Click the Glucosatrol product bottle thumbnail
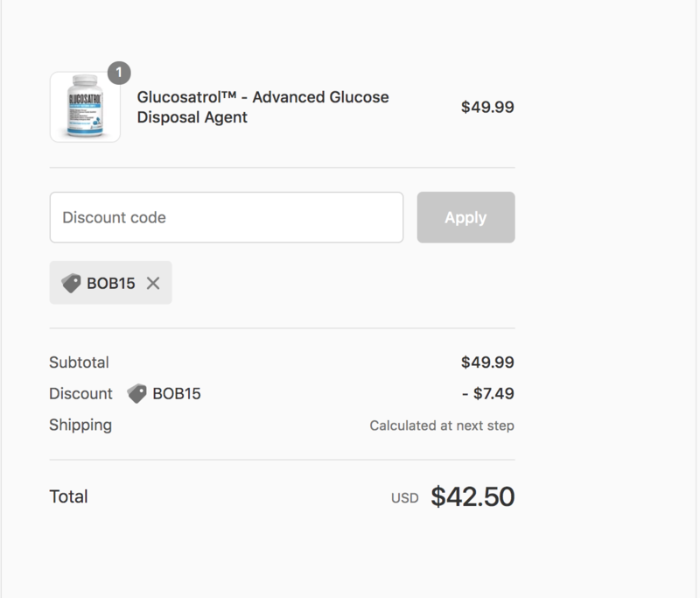The image size is (700, 598). [x=85, y=107]
